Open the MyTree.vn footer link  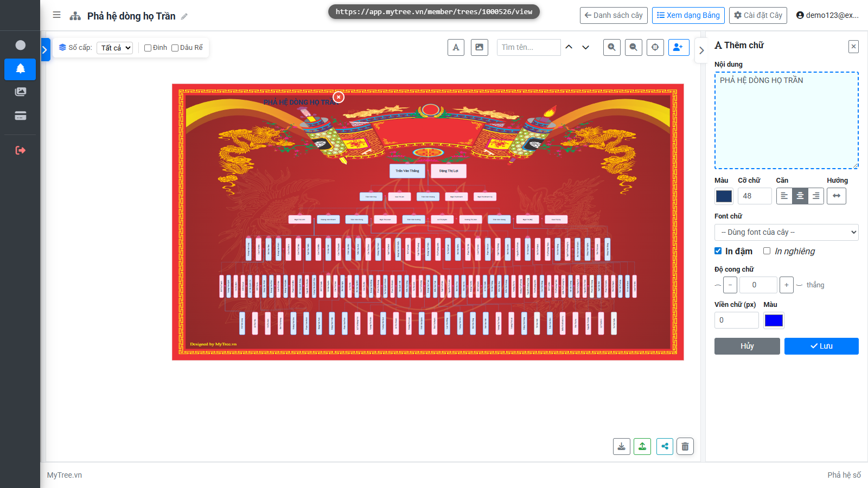click(x=65, y=475)
